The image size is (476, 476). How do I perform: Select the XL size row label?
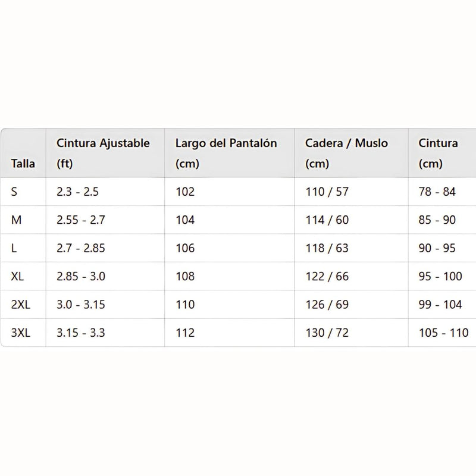click(18, 277)
